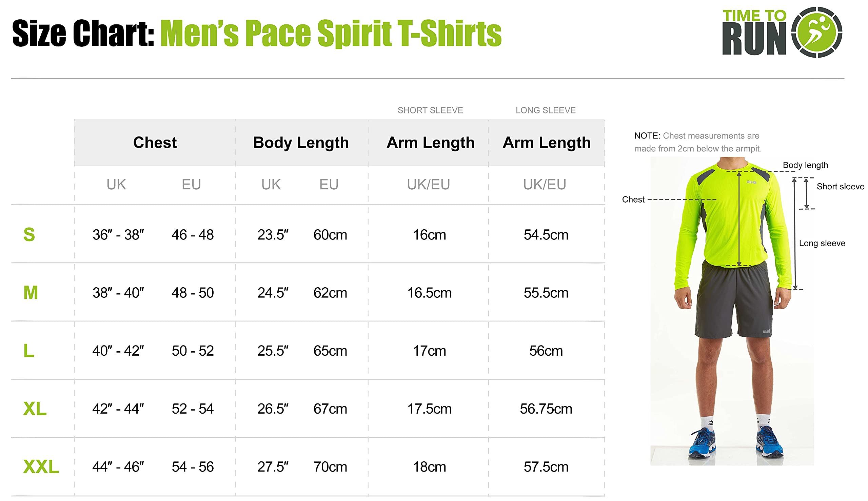Click the SHORT SLEEVE label above table
Viewport: 868px width, 501px height.
(x=430, y=110)
